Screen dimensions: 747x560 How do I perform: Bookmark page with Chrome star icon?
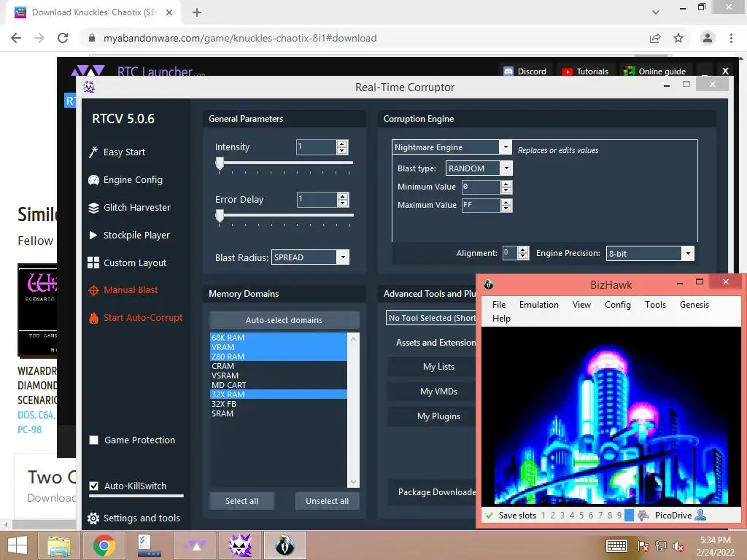coord(678,38)
